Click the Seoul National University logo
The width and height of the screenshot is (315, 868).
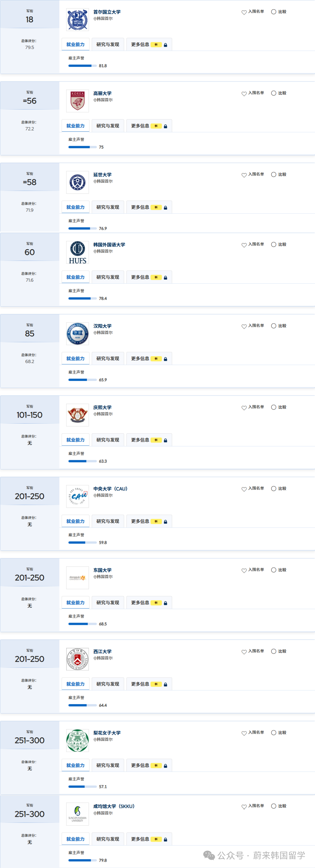tap(77, 20)
